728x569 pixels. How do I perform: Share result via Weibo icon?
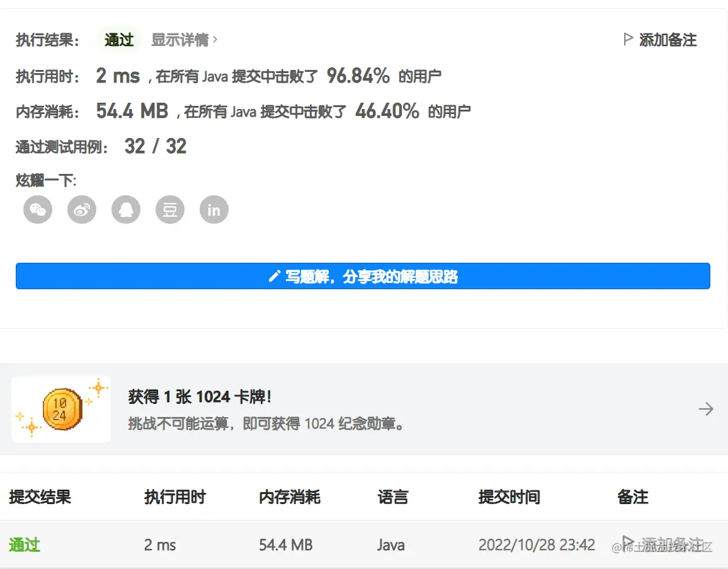pyautogui.click(x=82, y=209)
